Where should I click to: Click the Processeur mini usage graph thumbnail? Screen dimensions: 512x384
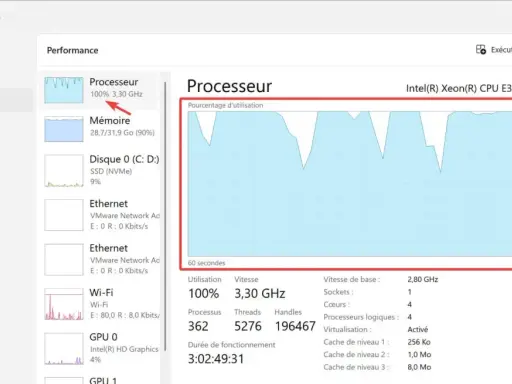64,90
